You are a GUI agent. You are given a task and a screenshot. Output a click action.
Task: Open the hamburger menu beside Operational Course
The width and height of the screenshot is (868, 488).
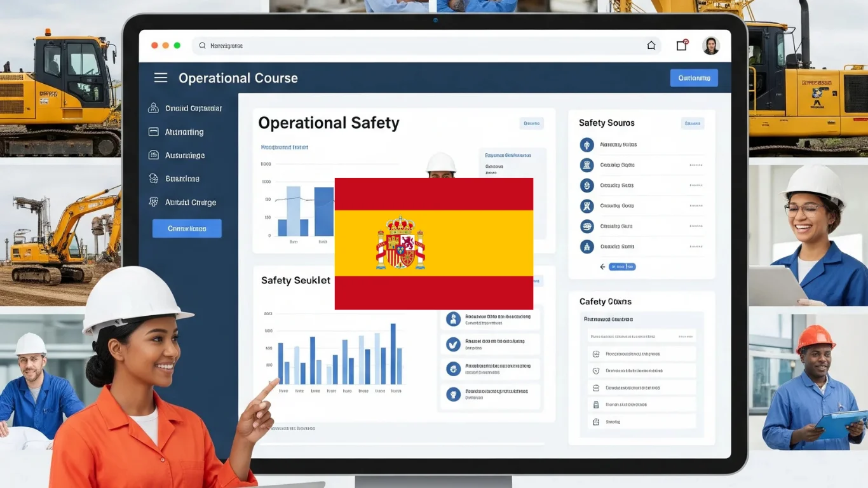tap(161, 78)
